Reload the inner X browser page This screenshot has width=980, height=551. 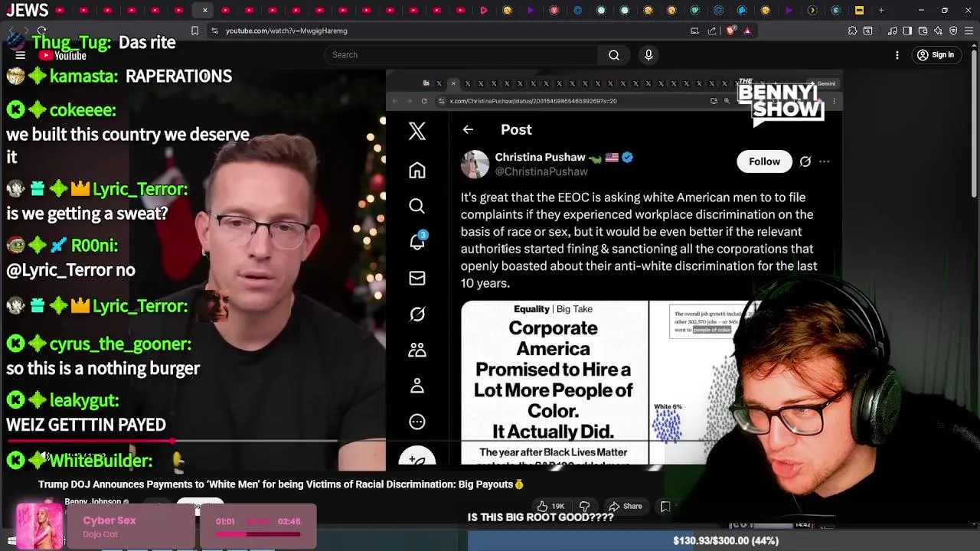pos(424,101)
